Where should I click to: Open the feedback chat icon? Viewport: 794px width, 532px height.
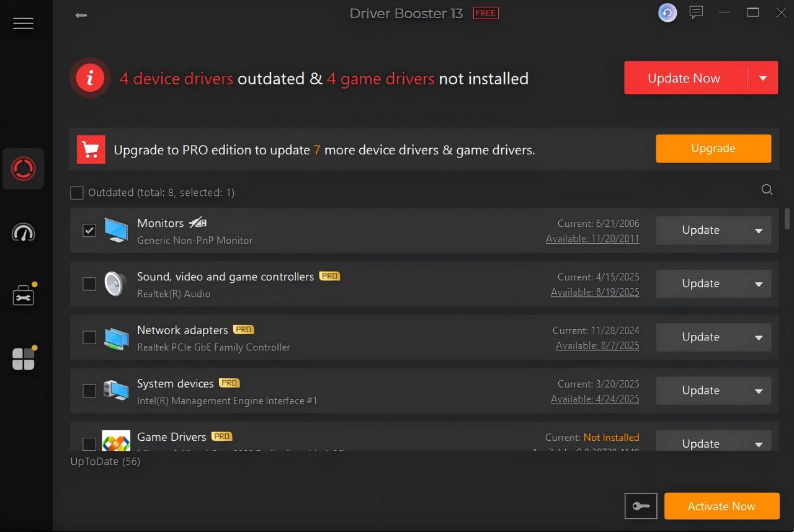697,12
